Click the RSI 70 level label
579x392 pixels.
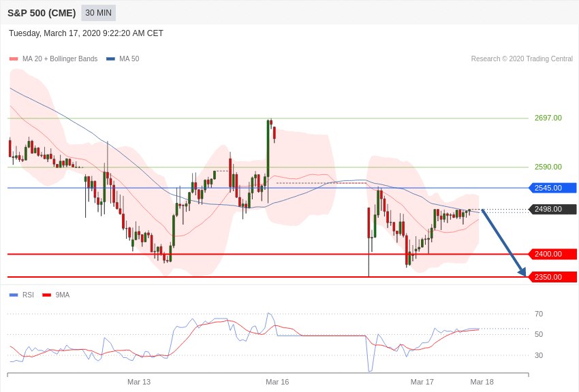pos(539,314)
